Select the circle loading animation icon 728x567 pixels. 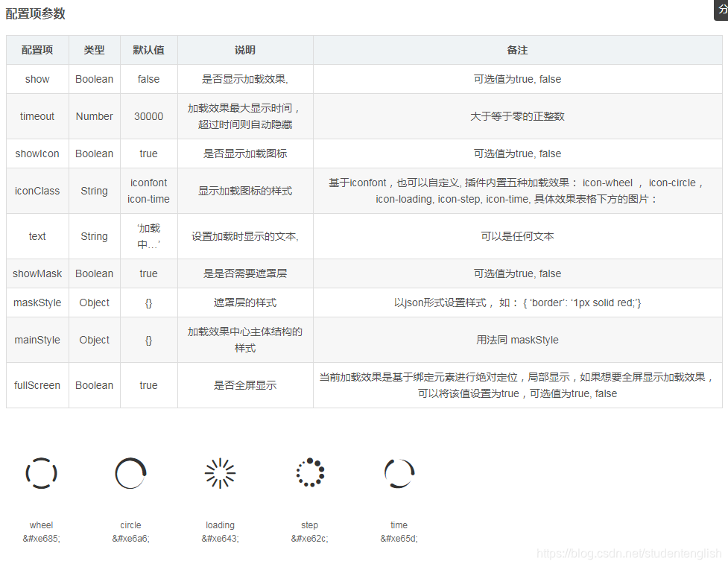point(130,473)
